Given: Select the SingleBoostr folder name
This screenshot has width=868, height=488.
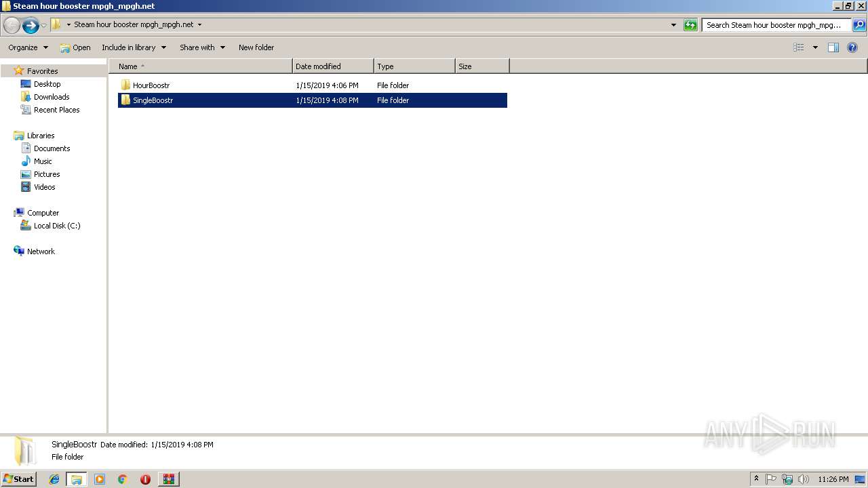Looking at the screenshot, I should point(153,100).
